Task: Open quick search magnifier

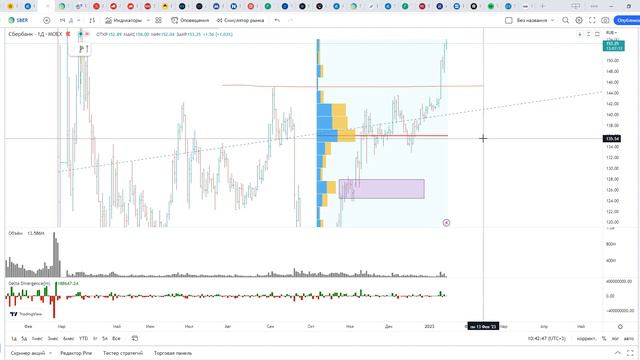Action: pos(565,20)
